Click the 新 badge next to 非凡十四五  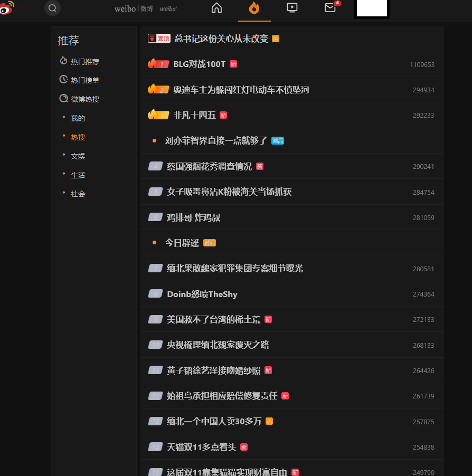[223, 116]
